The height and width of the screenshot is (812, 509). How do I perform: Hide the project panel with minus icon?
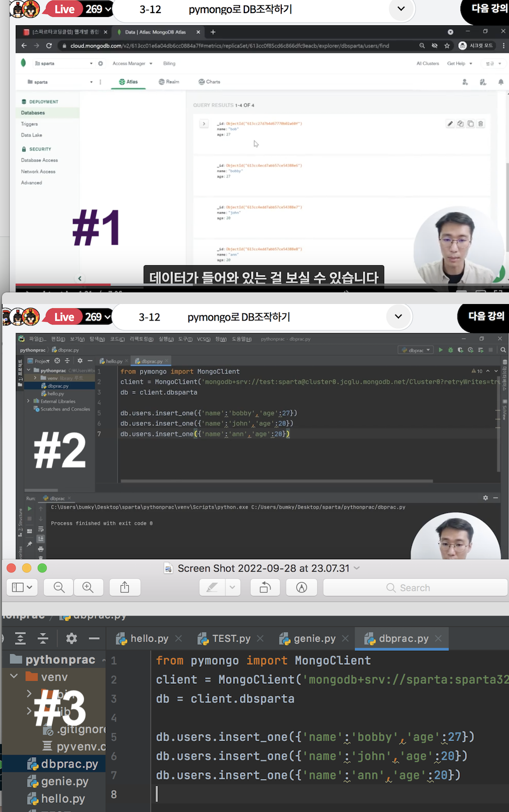click(94, 638)
